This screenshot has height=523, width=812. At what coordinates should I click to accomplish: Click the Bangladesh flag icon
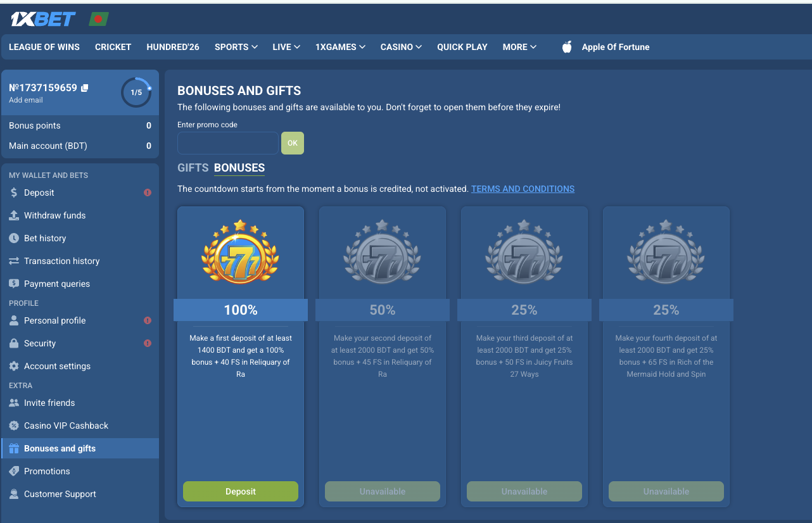coord(99,20)
